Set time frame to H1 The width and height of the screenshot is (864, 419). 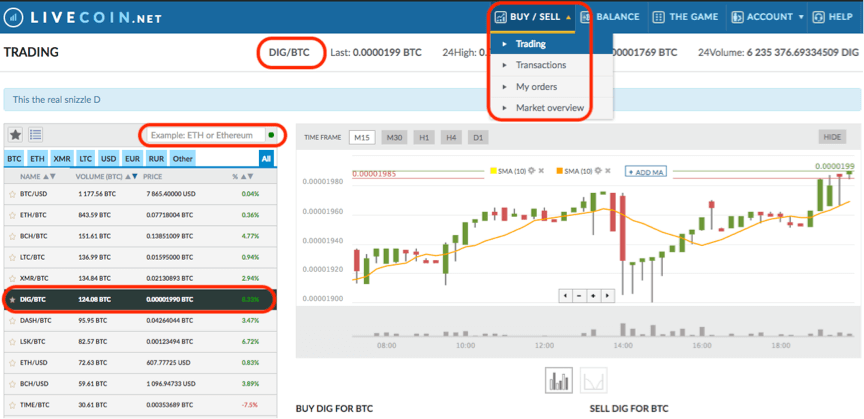click(x=424, y=137)
